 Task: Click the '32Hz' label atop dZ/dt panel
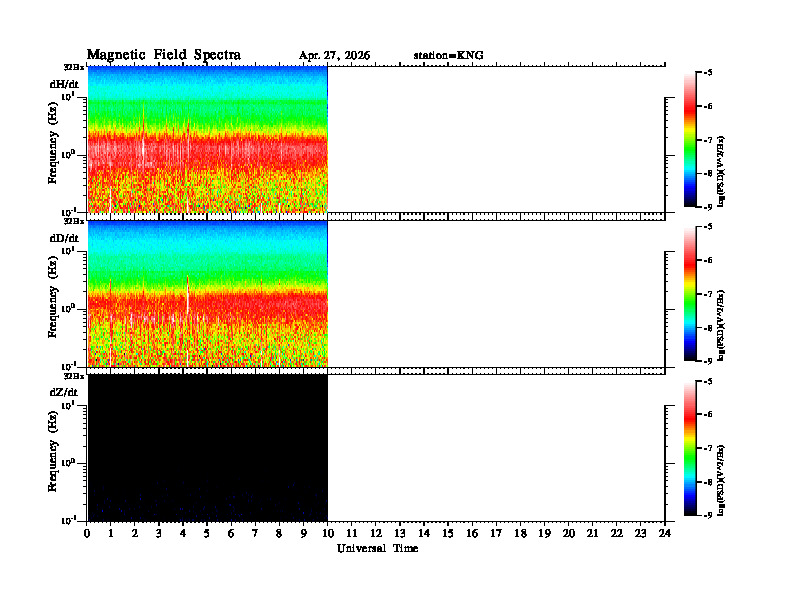point(74,376)
